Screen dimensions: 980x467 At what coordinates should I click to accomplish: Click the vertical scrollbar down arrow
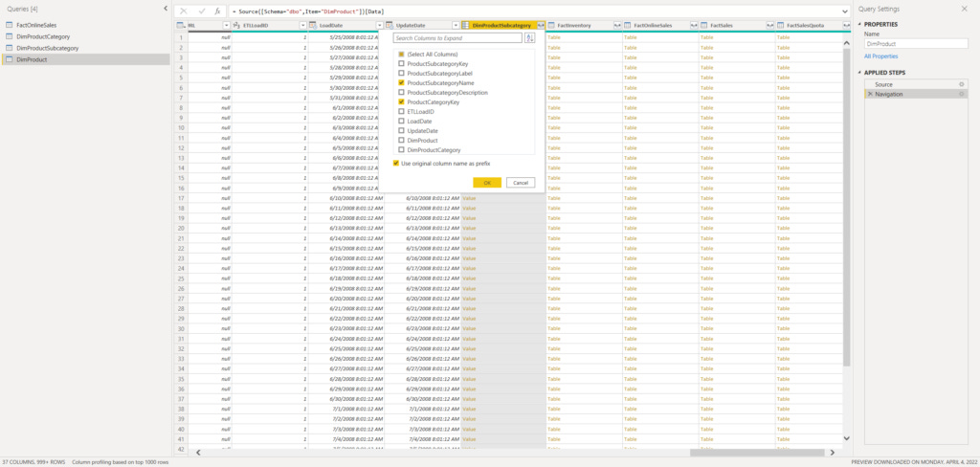coord(847,439)
